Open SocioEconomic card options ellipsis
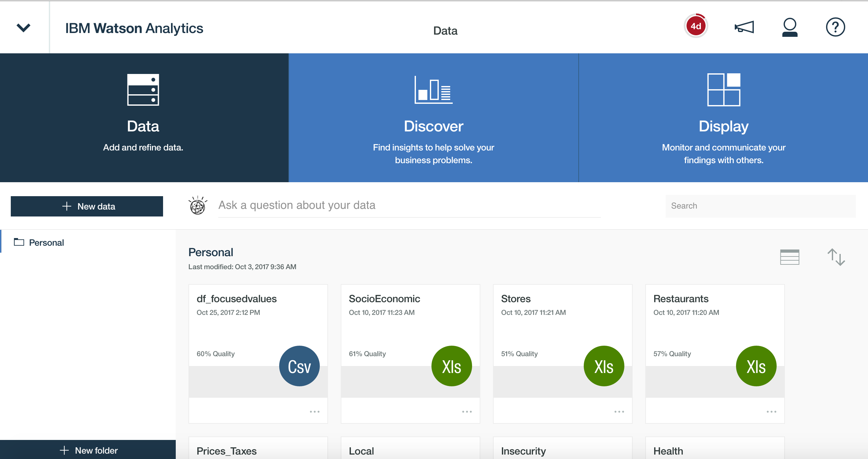The width and height of the screenshot is (868, 459). tap(467, 411)
